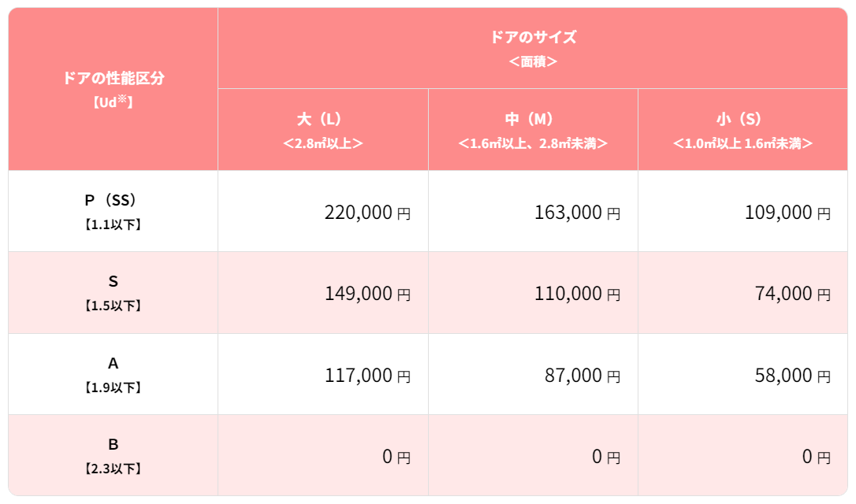
Task: Select the A【1.9以下】row label
Action: (x=113, y=374)
